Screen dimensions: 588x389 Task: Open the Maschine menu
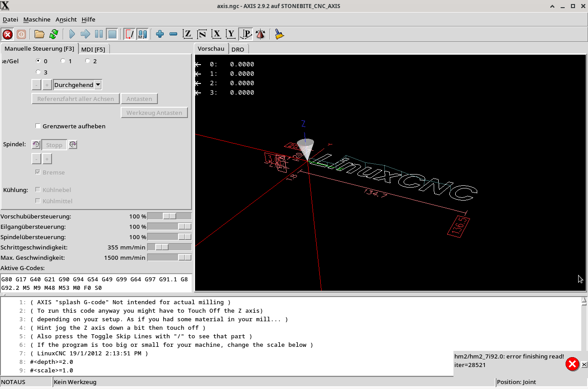pos(37,19)
